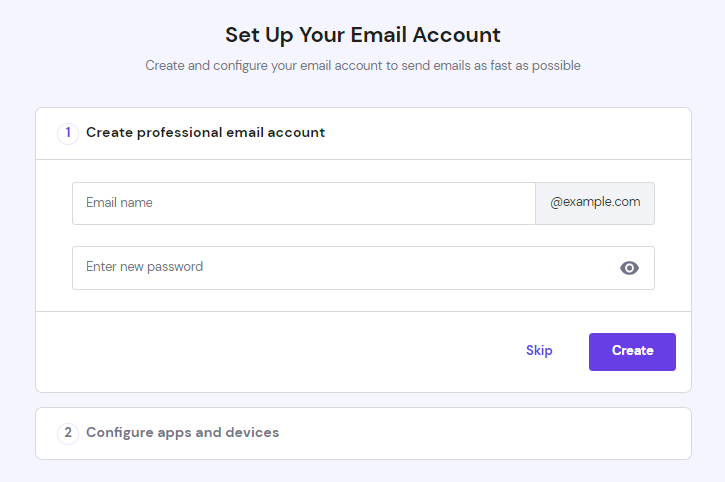Image resolution: width=725 pixels, height=482 pixels.
Task: Click the @example.com domain suffix box
Action: (595, 203)
